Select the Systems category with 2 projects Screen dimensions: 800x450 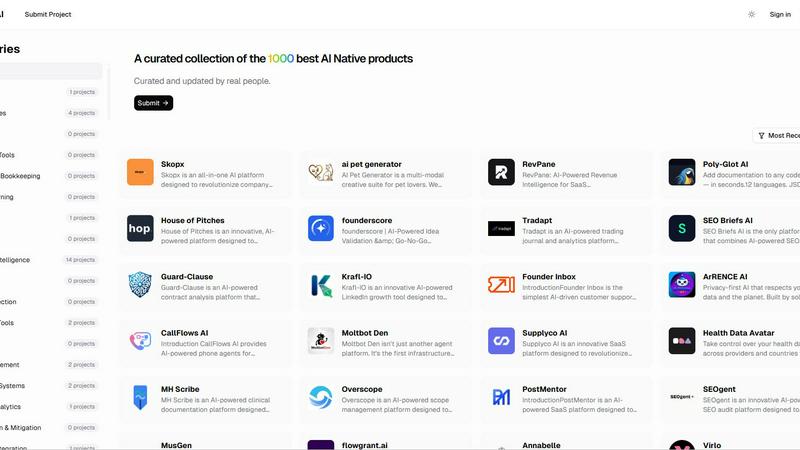pos(50,386)
